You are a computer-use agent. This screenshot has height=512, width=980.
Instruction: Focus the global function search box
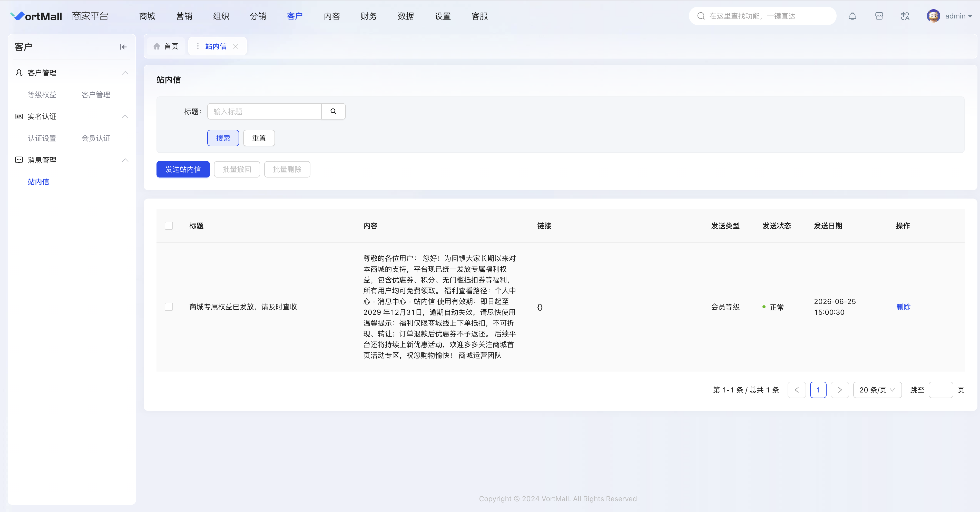(x=762, y=16)
